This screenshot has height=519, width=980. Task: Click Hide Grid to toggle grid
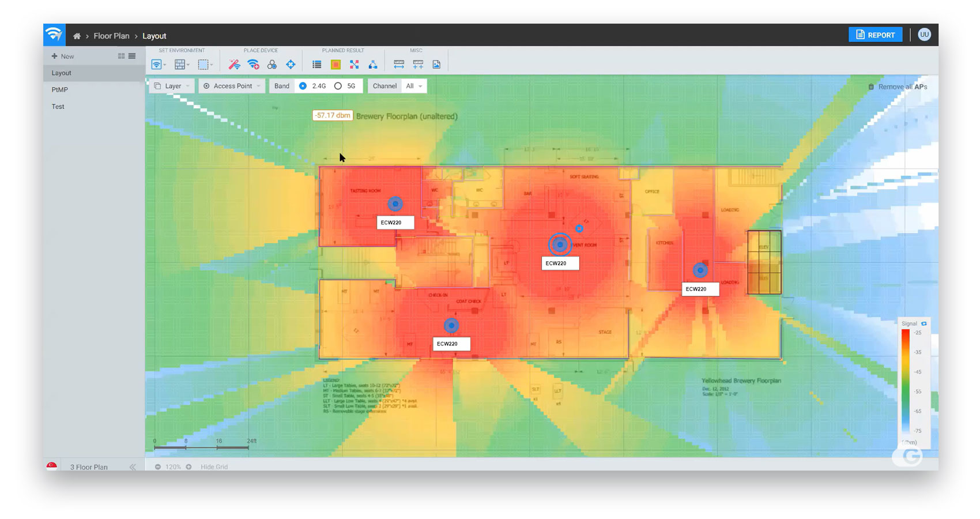point(214,467)
